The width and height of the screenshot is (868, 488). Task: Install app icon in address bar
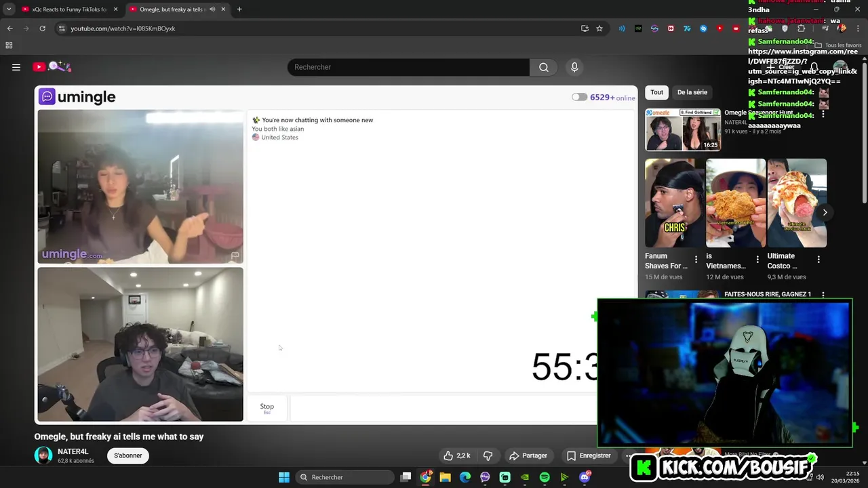[x=585, y=28]
